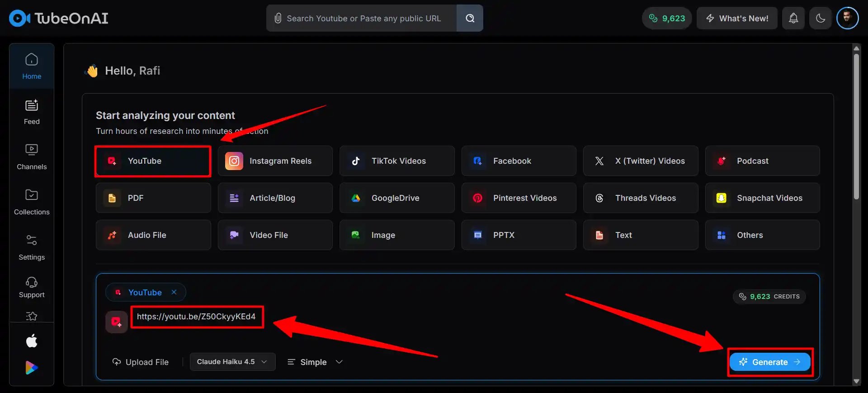Remove the YouTube source chip
This screenshot has height=393, width=868.
pos(174,292)
